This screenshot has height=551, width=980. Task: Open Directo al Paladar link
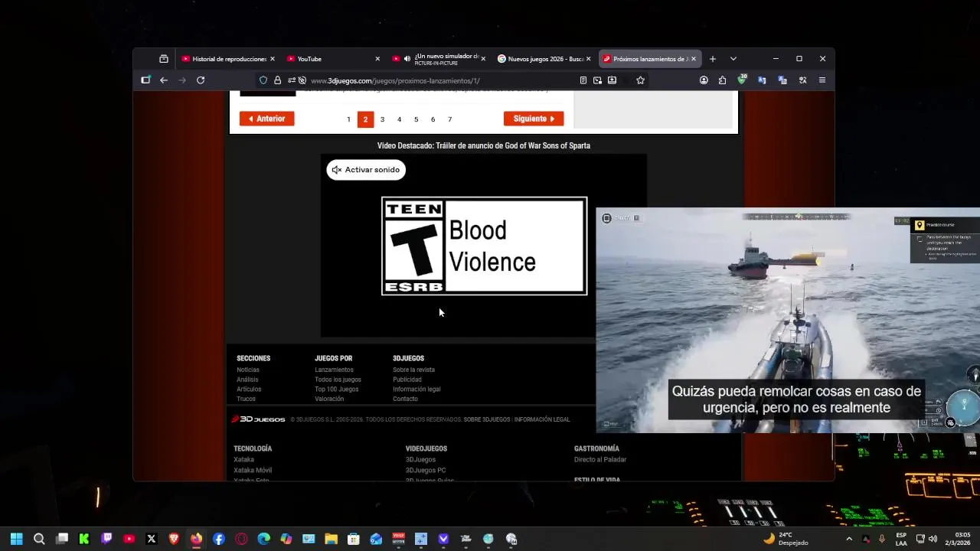tap(600, 460)
